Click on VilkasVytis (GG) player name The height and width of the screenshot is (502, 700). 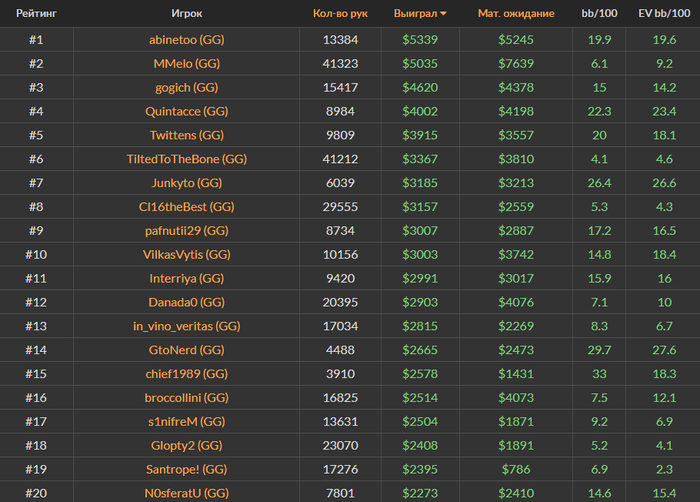point(186,255)
